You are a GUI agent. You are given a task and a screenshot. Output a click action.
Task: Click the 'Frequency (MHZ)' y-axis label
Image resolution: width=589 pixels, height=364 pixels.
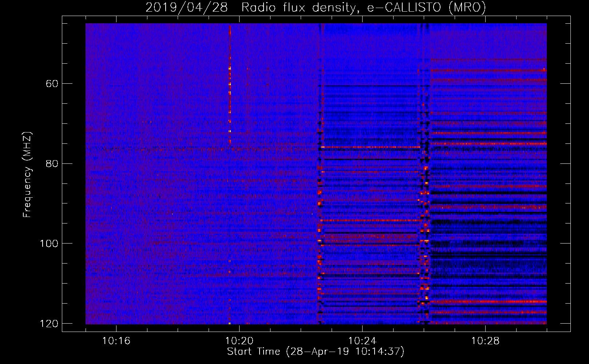(x=27, y=174)
